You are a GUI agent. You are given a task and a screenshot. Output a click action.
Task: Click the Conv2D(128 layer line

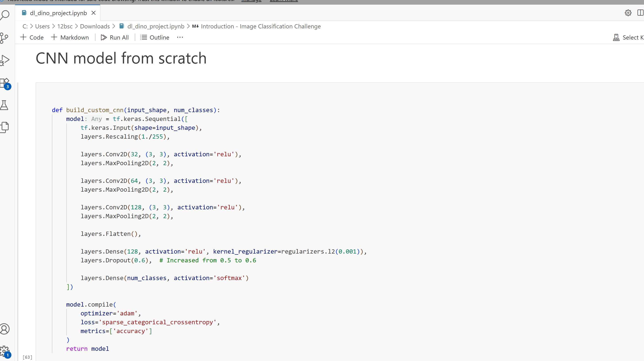(162, 207)
